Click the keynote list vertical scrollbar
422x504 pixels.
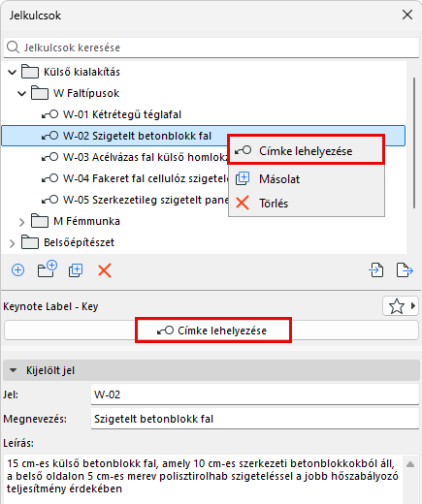(x=414, y=142)
